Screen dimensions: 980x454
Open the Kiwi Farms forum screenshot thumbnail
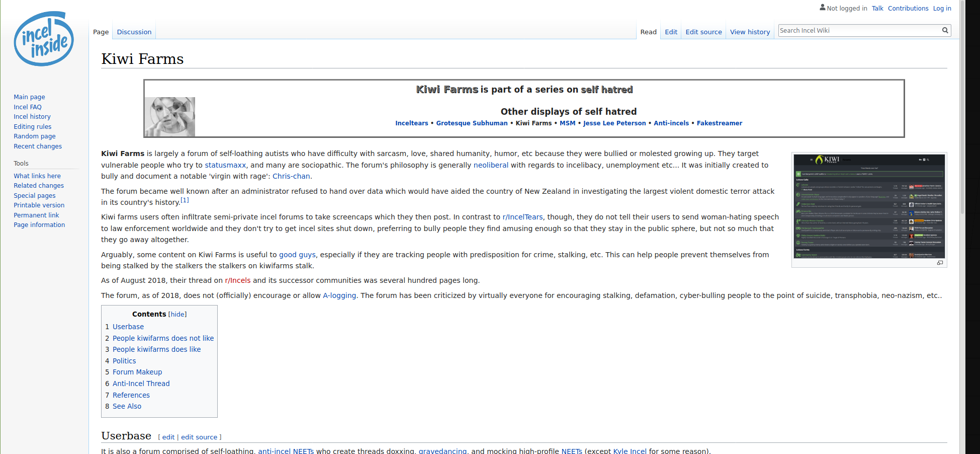coord(869,206)
